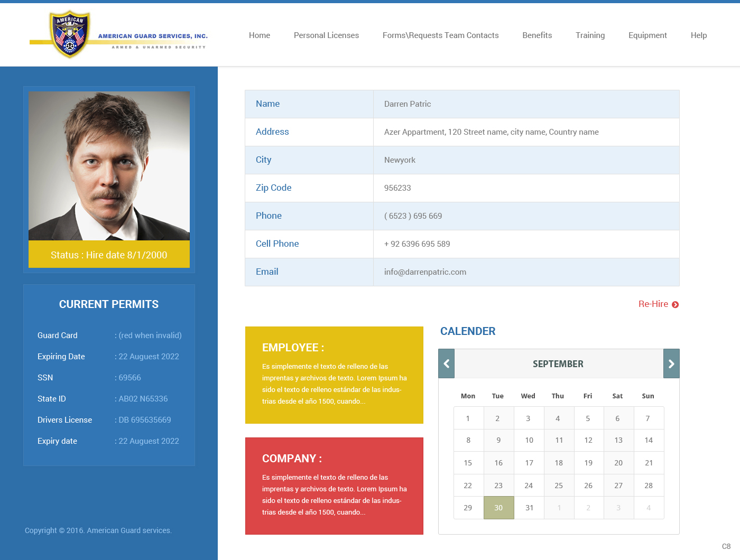Click the Re-Hire link
Screen dimensions: 740x560
tap(653, 304)
